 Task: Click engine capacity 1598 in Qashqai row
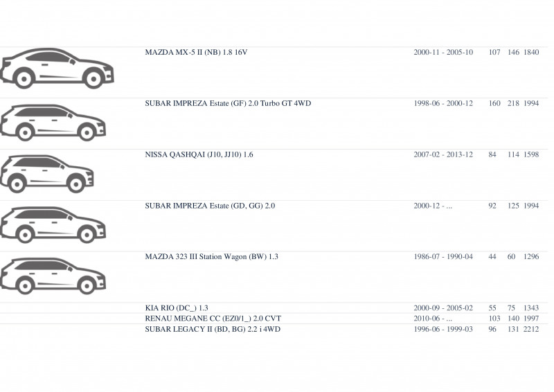tap(531, 154)
